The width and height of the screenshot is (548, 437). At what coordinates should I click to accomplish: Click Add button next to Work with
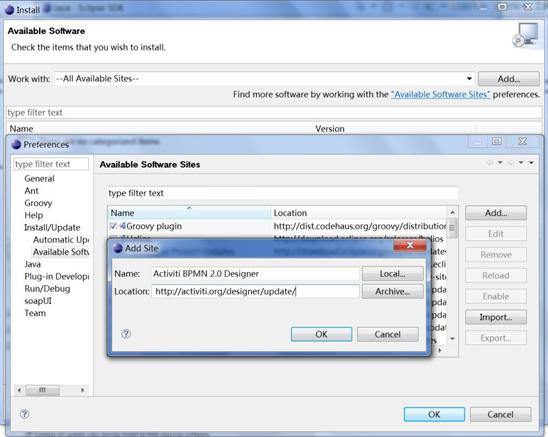click(x=509, y=79)
